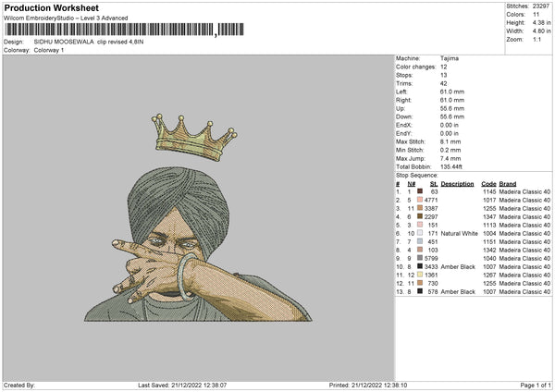
Task: Click the Max Jump value 7.4 mm
Action: 450,158
